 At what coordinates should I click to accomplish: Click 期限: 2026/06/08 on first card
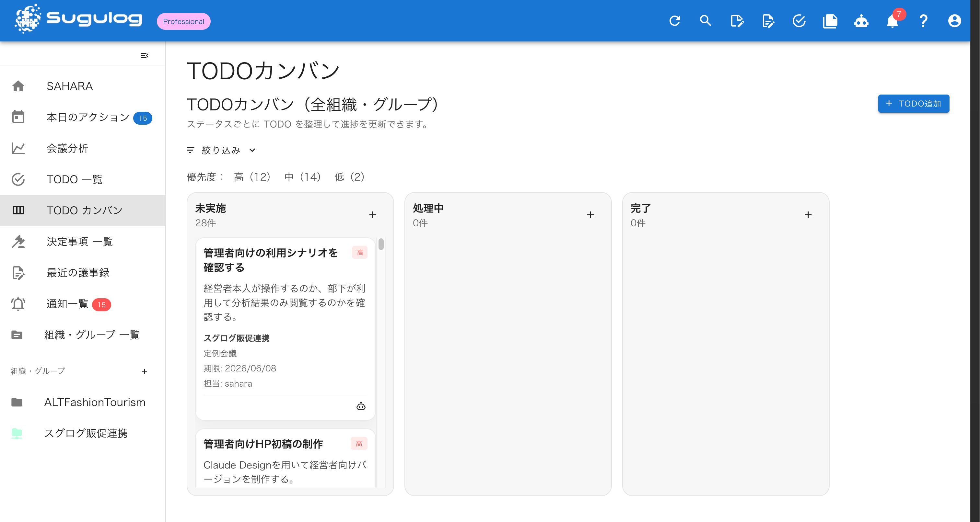pyautogui.click(x=240, y=369)
